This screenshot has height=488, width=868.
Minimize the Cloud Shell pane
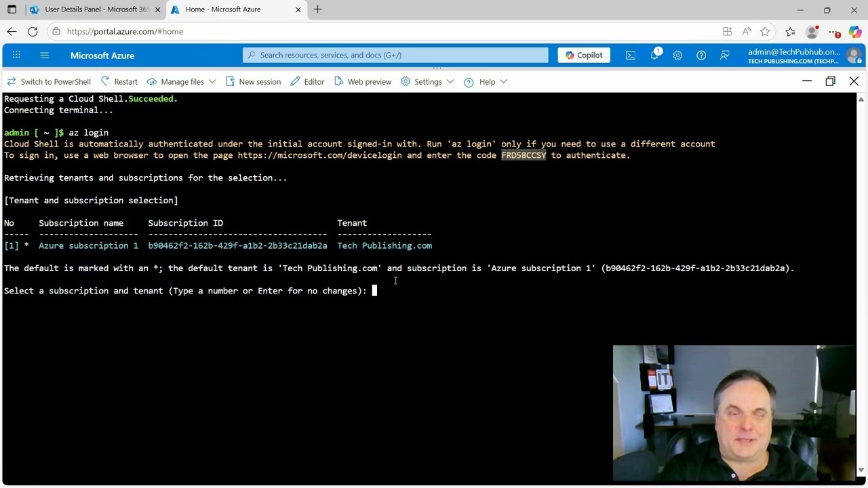[807, 81]
